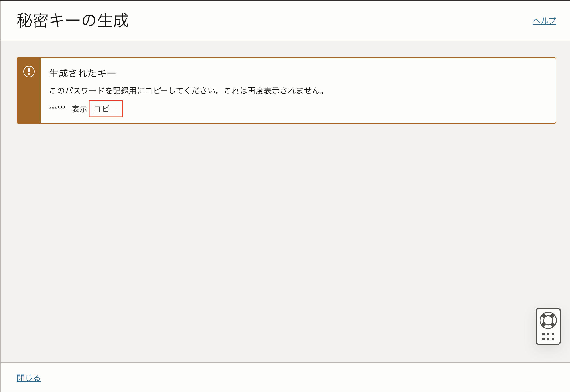Viewport: 570px width, 392px height.
Task: Click the circular alert symbol on orange strip
Action: [29, 71]
